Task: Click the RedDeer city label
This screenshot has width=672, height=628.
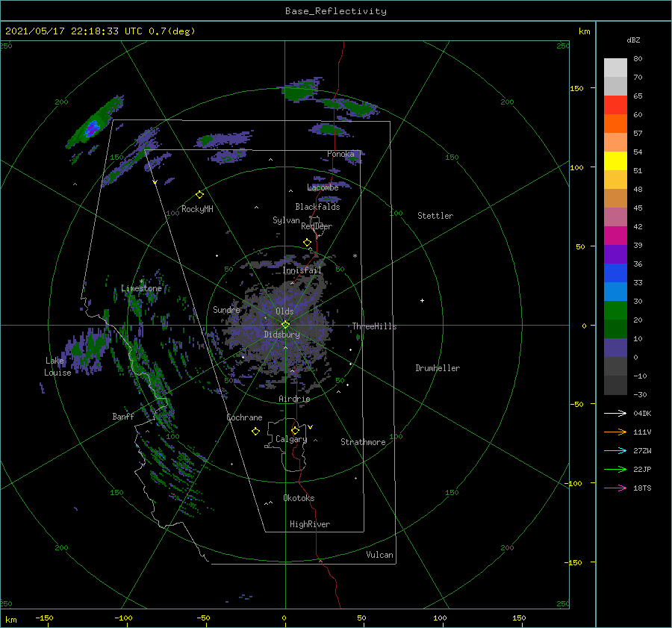Action: (317, 226)
